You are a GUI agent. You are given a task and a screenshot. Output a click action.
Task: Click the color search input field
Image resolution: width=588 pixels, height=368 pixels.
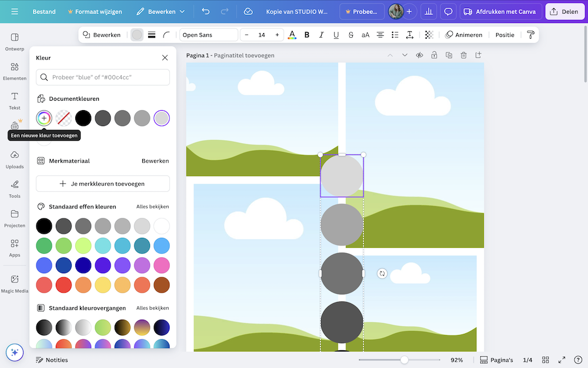(x=103, y=77)
